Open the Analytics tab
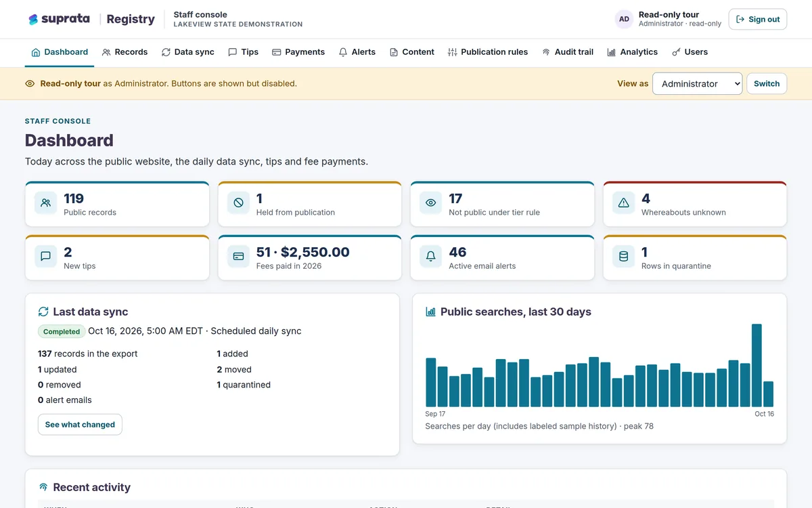Screen dimensions: 812x508 pos(633,52)
